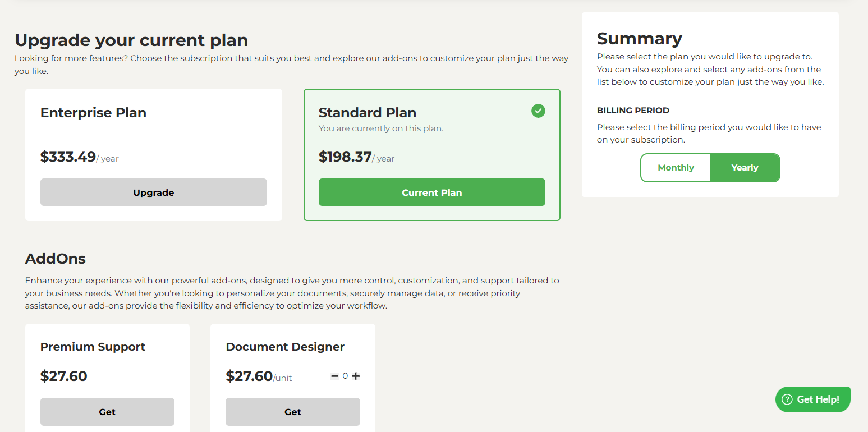Click the AddOns section heading
Image resolution: width=868 pixels, height=432 pixels.
[56, 259]
